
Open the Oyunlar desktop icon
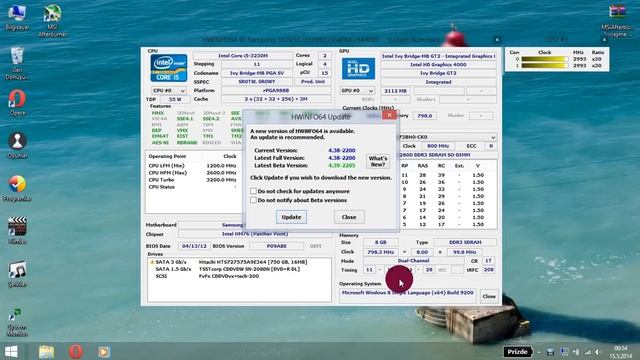tap(17, 145)
